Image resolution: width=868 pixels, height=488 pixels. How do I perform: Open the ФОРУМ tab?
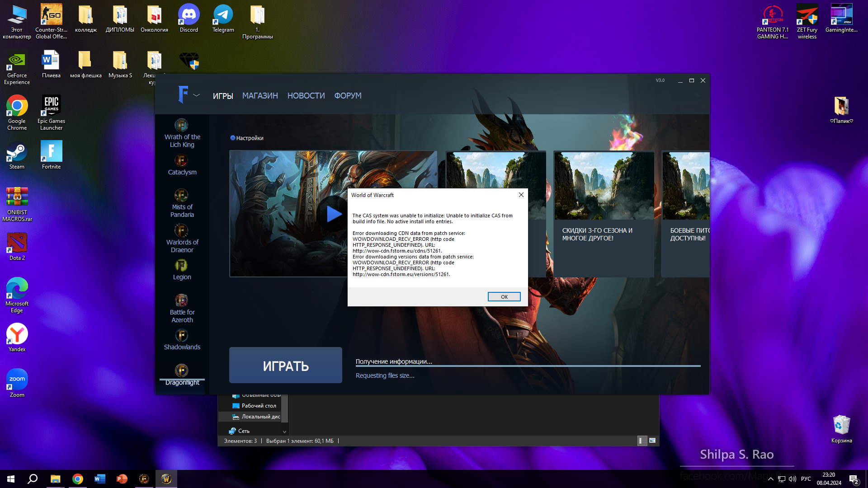pos(348,96)
